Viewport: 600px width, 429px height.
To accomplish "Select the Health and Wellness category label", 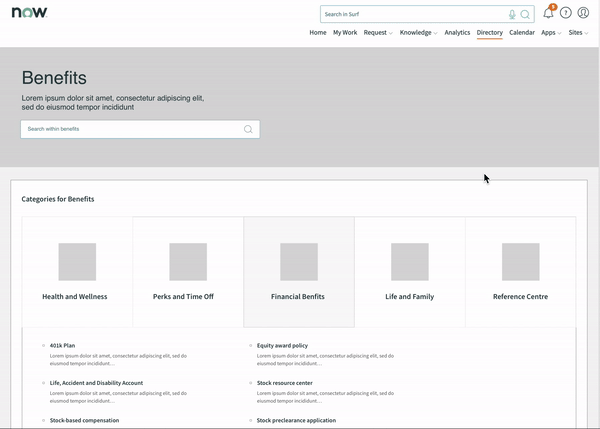I will click(x=75, y=297).
